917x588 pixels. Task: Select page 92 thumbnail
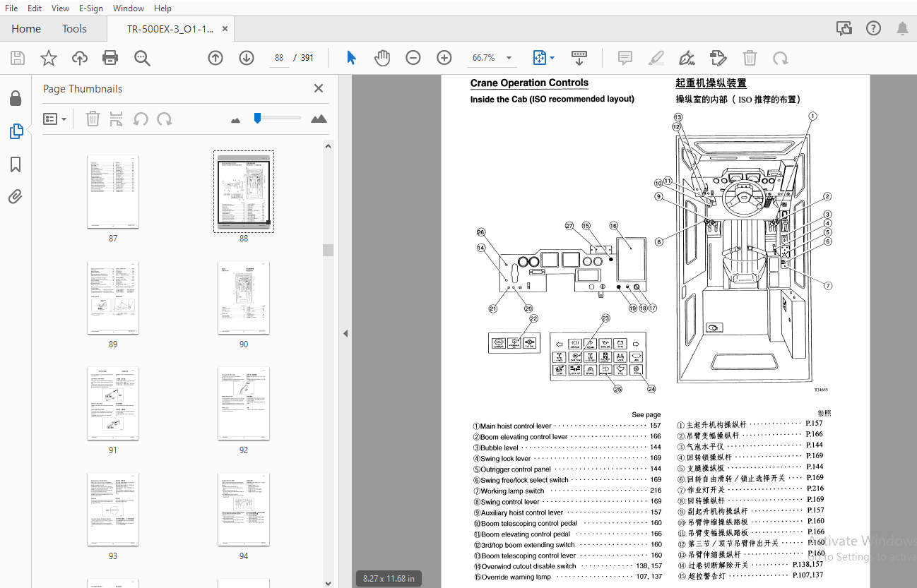[244, 404]
